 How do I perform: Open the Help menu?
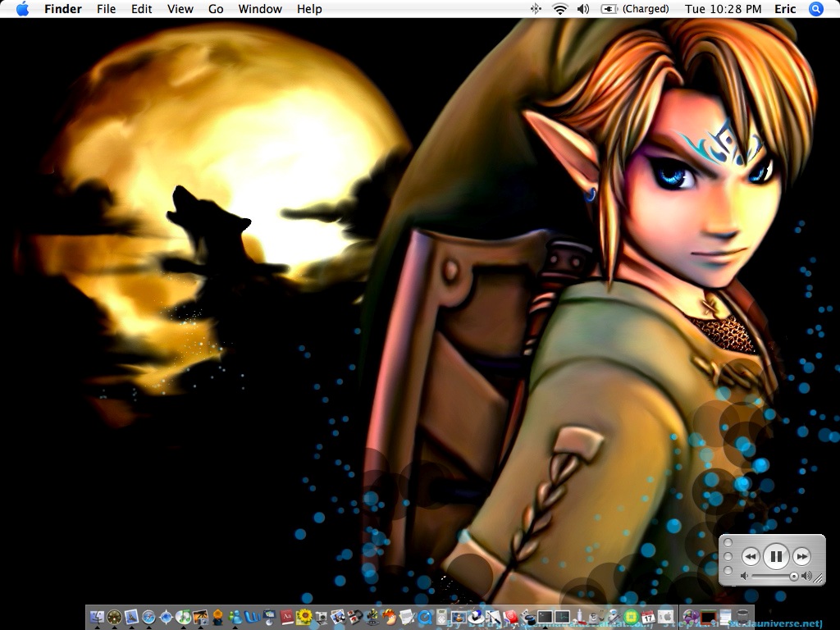point(309,9)
